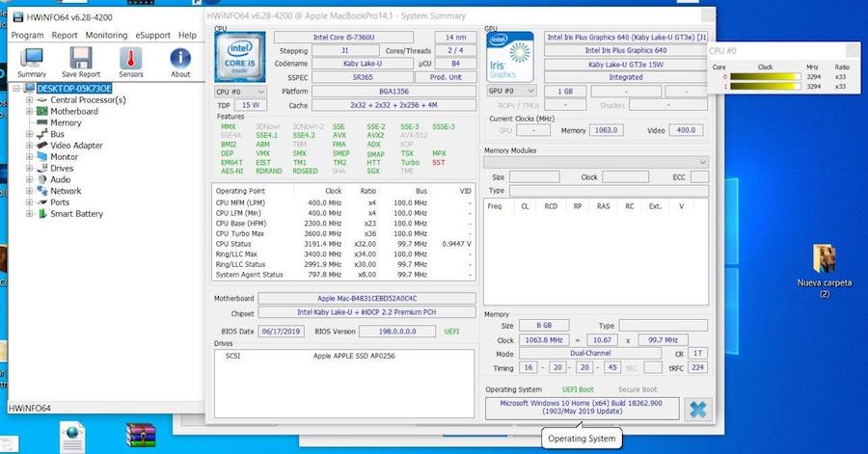Expand the Smart Battery tree node
Viewport: 868px width, 454px height.
tap(30, 214)
